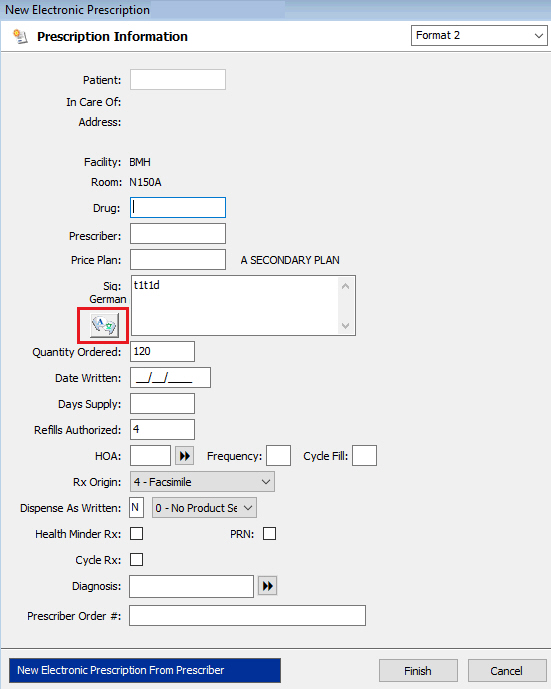
Task: Open the Format 2 dropdown
Action: point(479,36)
